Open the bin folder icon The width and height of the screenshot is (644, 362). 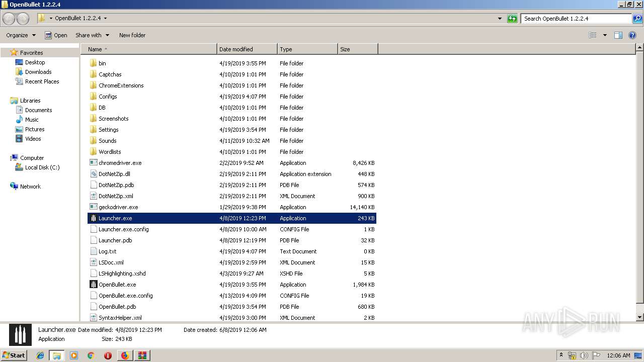(93, 63)
